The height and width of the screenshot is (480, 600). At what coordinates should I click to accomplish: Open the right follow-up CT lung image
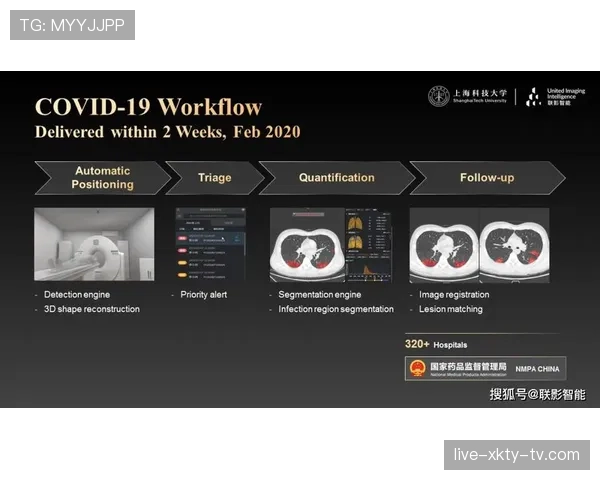515,245
